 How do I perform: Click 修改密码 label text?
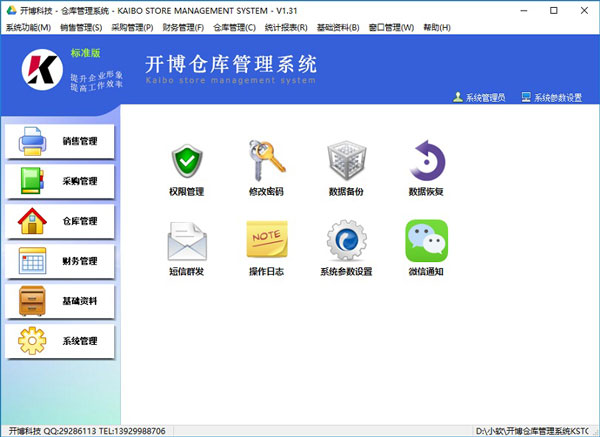[266, 191]
